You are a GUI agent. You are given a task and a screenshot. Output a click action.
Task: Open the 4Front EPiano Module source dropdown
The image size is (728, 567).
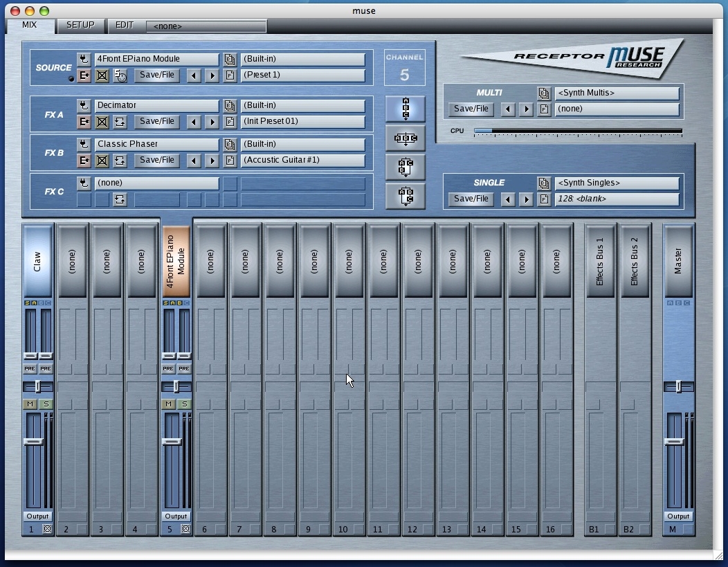(x=157, y=59)
